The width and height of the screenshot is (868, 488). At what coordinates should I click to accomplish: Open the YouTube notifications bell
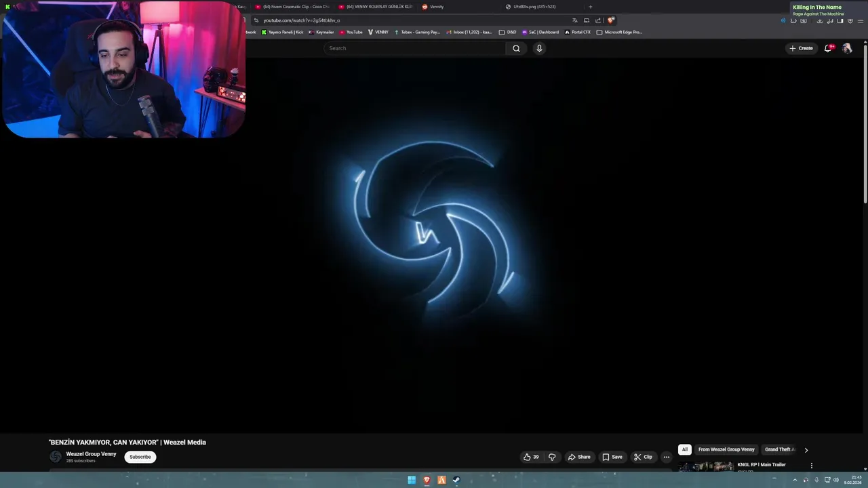pos(828,48)
